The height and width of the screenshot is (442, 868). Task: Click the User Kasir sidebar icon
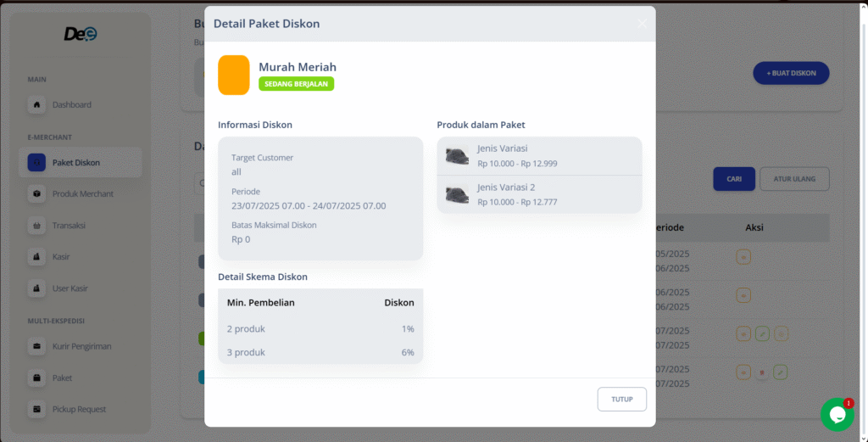coord(36,288)
